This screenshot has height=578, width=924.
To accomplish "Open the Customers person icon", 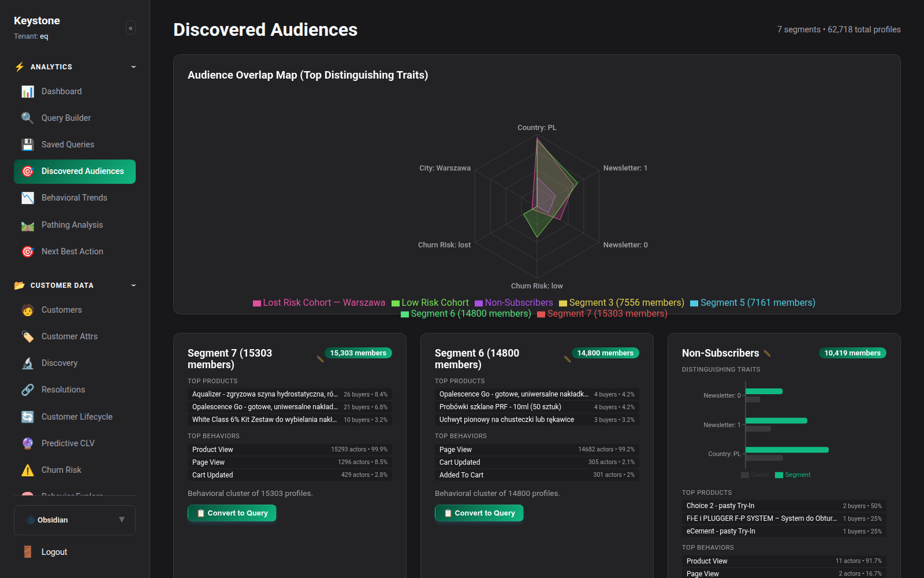I will 28,310.
